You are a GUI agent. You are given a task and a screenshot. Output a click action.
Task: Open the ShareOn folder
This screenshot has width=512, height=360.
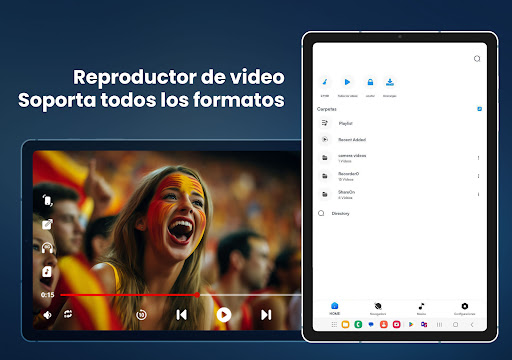pos(399,194)
